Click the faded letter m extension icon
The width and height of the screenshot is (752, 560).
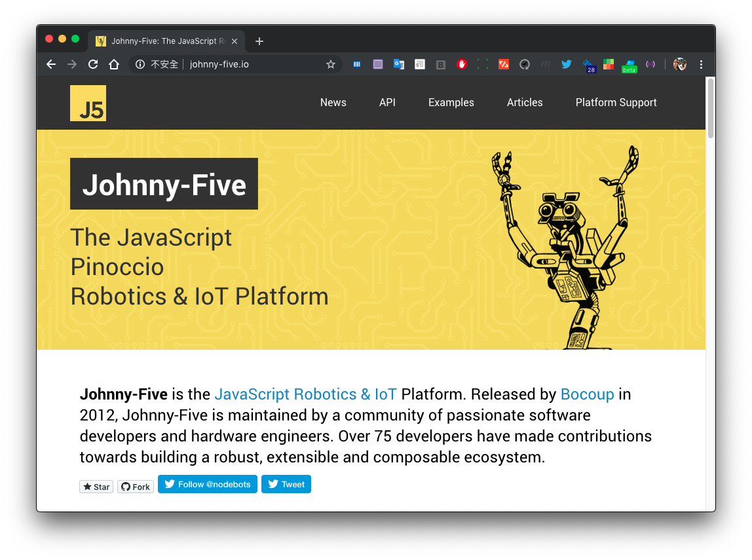tap(545, 64)
